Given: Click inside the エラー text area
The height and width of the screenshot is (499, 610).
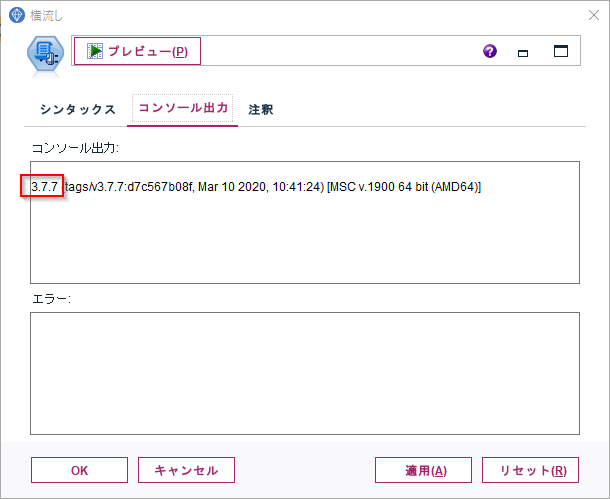Looking at the screenshot, I should tap(305, 373).
